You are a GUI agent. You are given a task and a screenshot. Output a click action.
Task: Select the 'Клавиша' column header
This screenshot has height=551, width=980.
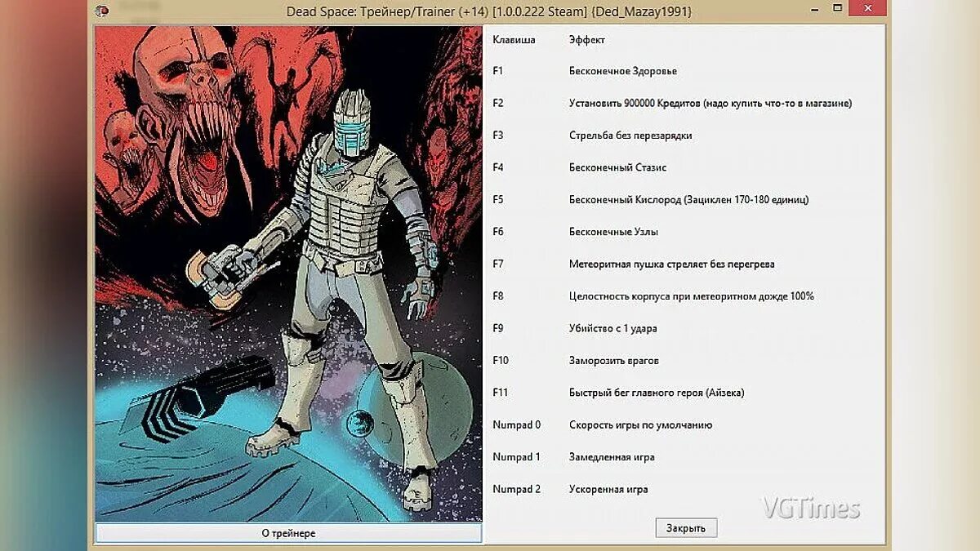click(x=514, y=39)
